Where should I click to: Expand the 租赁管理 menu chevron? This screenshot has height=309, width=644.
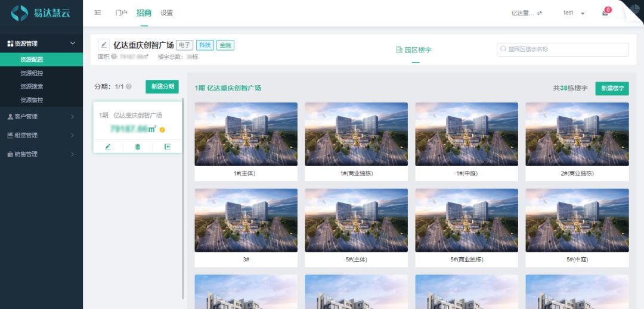pos(73,135)
